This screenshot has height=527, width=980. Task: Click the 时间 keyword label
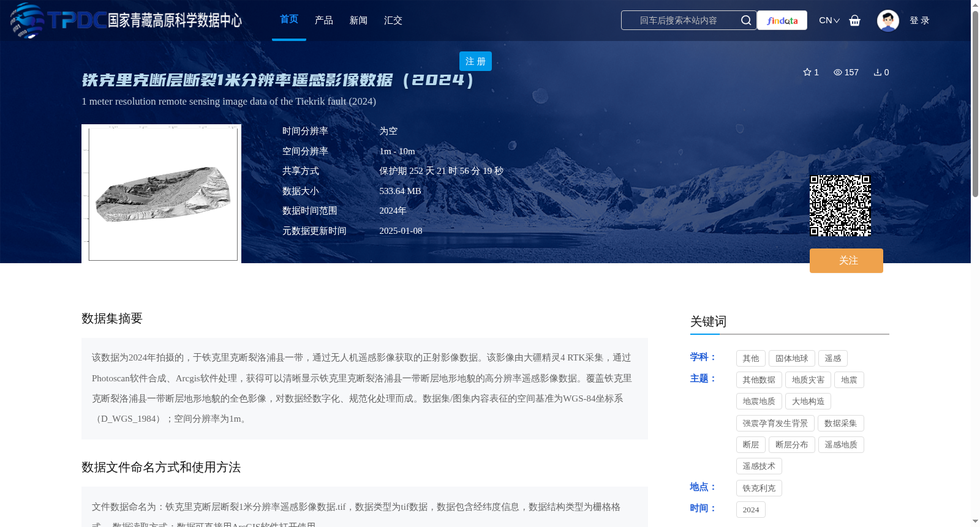pos(703,508)
